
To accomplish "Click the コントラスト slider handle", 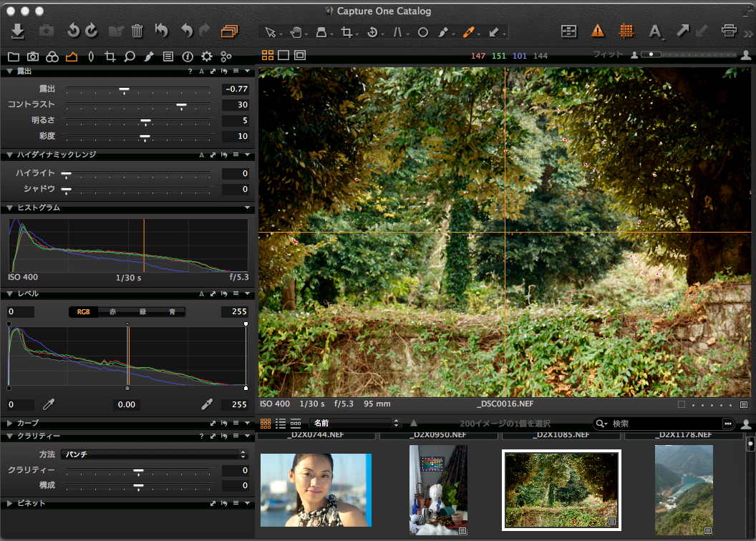I will tap(181, 105).
